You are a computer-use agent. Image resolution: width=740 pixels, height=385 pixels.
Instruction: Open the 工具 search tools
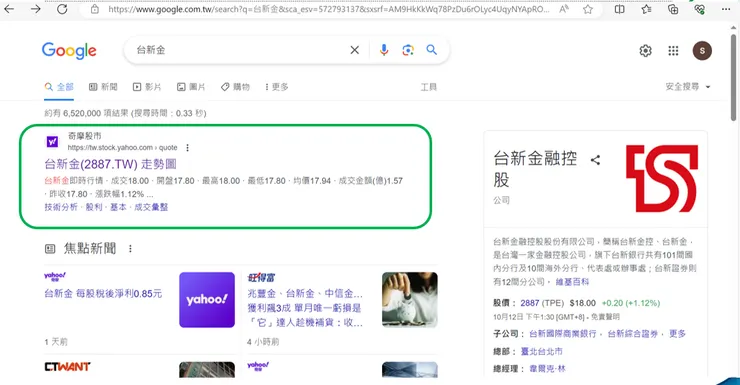pyautogui.click(x=429, y=87)
